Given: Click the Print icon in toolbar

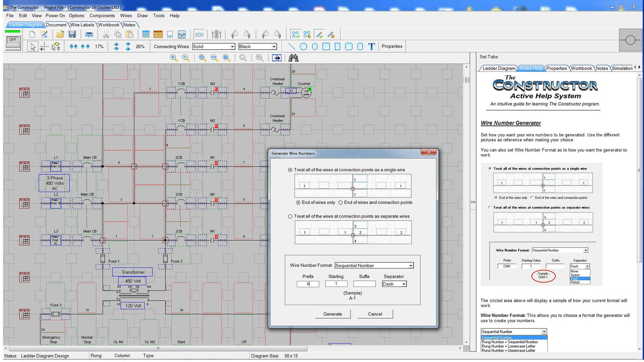Looking at the screenshot, I should tap(89, 34).
